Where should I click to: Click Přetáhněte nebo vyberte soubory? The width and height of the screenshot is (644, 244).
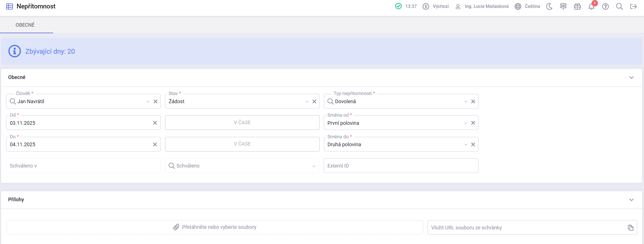[x=215, y=227]
